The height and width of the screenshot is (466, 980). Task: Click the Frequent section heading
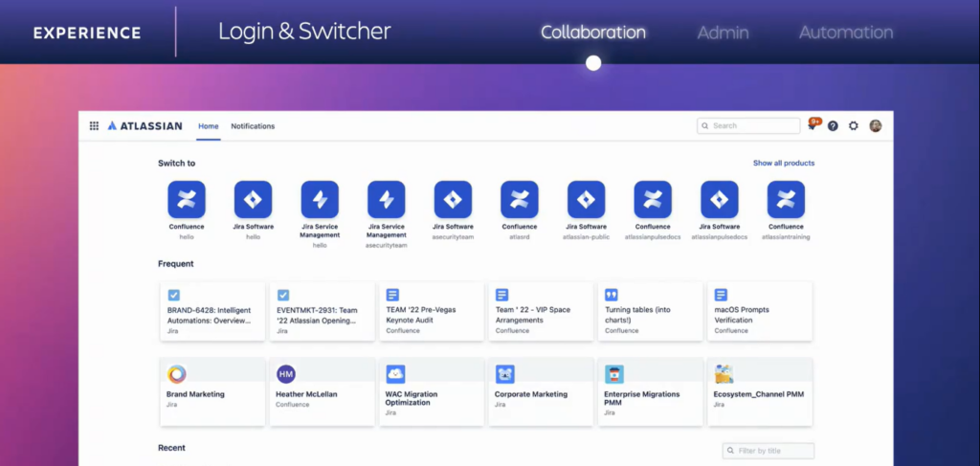(x=176, y=263)
